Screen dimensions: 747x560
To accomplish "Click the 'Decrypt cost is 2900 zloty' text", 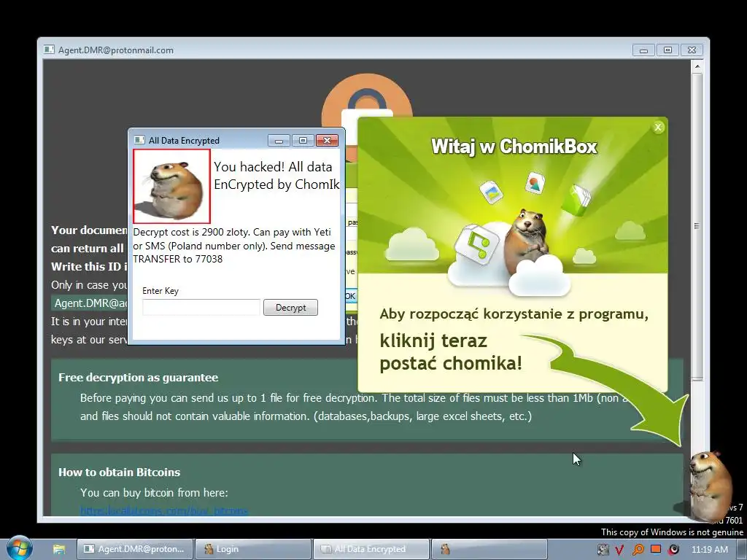I will point(191,232).
